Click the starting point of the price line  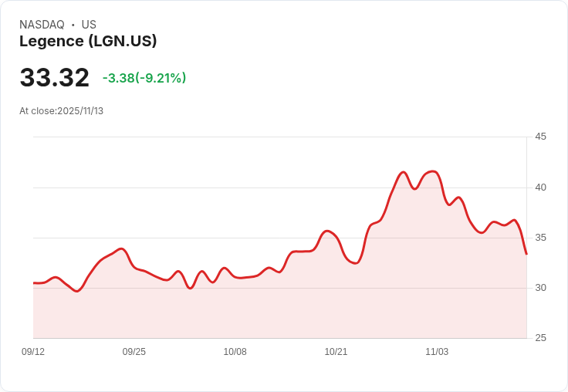[34, 283]
